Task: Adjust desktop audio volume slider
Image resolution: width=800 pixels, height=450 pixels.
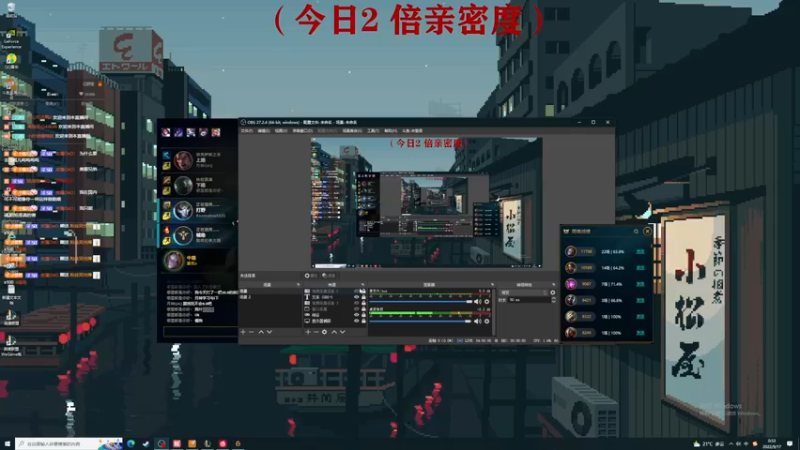Action: click(420, 321)
